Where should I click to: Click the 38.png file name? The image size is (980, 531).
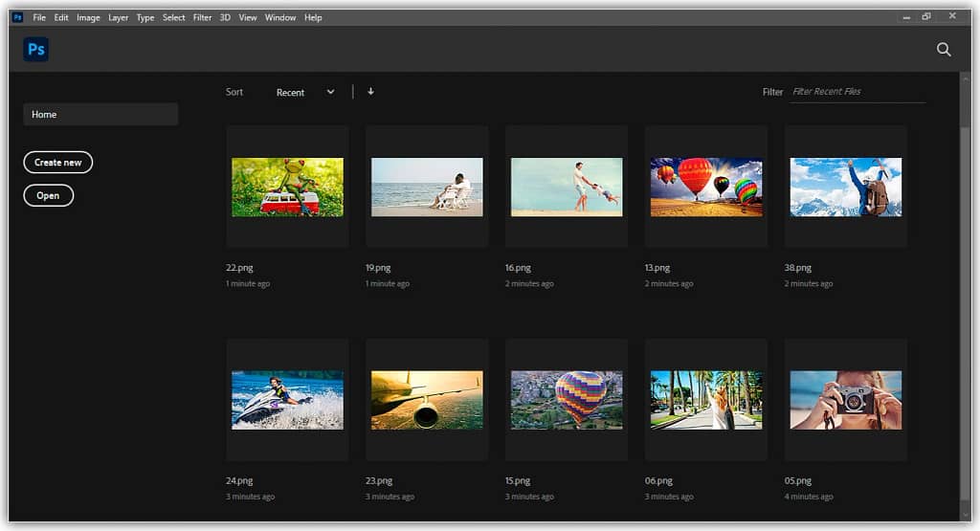(x=797, y=267)
